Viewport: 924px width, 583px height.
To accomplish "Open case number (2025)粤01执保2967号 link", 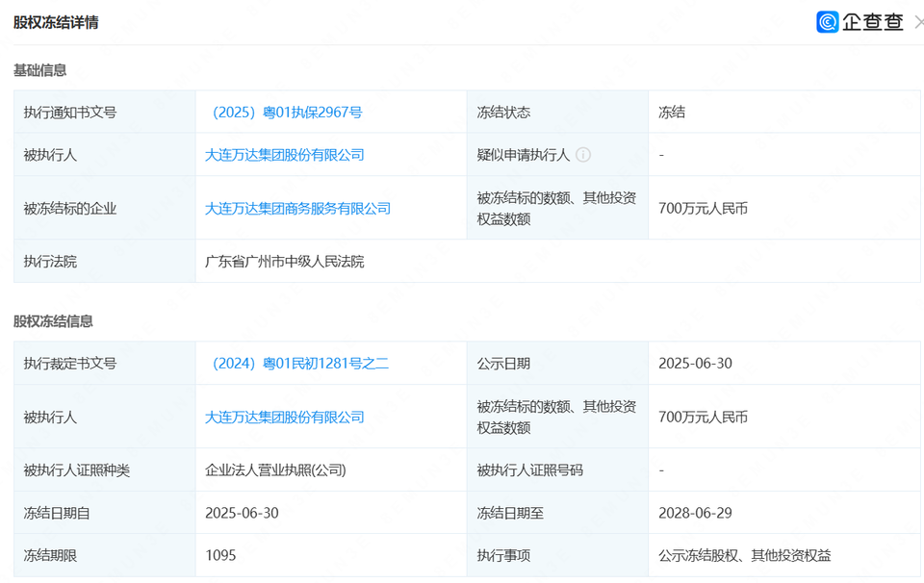I will click(x=287, y=113).
